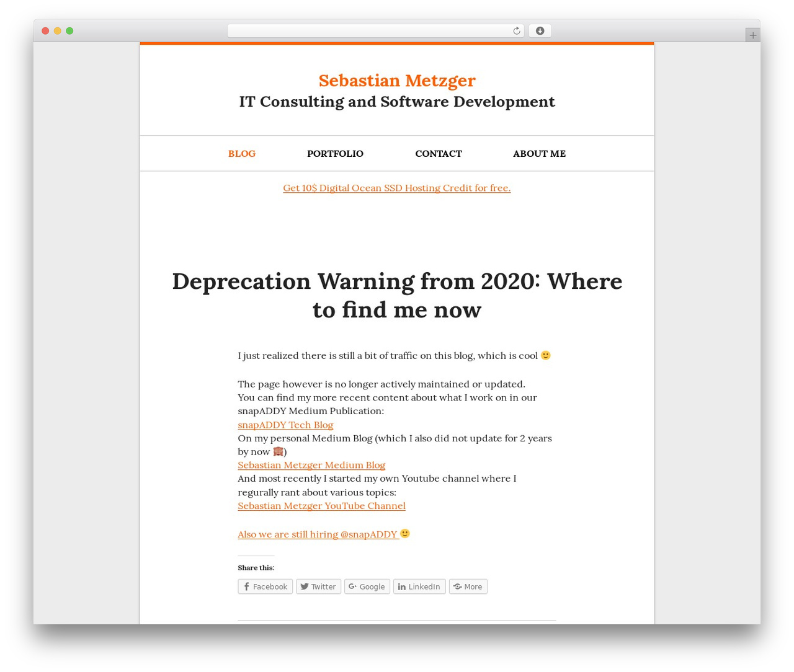Click the browser reload icon
This screenshot has width=794, height=672.
tap(516, 31)
